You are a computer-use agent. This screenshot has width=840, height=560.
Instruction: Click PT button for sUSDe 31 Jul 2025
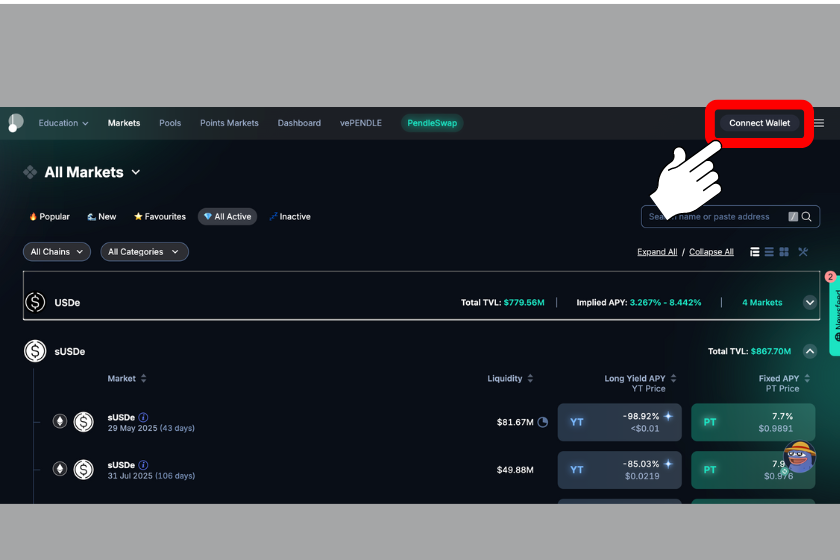pos(753,470)
